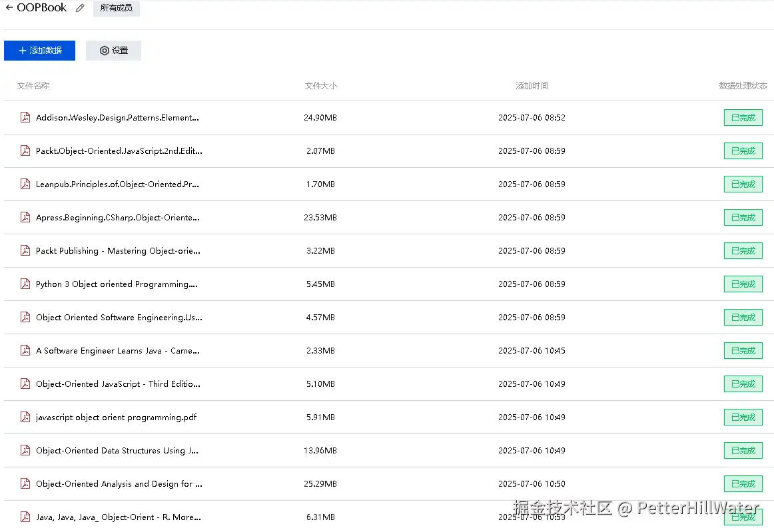This screenshot has height=532, width=774.
Task: Click PDF icon for Apress.Beginning.CSharp file
Action: coord(25,217)
